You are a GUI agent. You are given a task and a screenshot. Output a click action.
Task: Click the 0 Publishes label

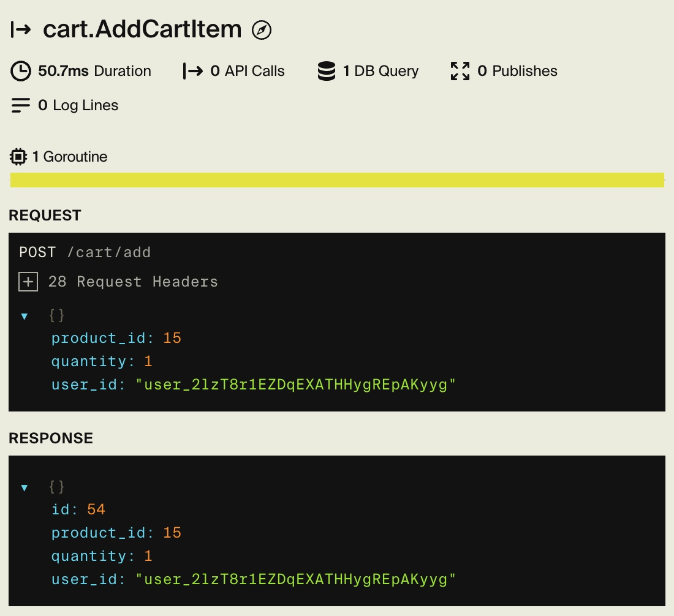click(518, 71)
